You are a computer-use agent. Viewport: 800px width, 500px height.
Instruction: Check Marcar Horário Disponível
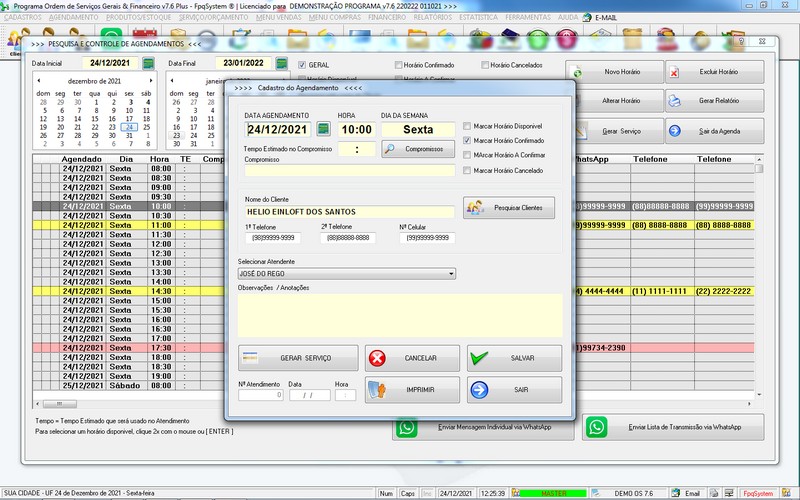[467, 126]
